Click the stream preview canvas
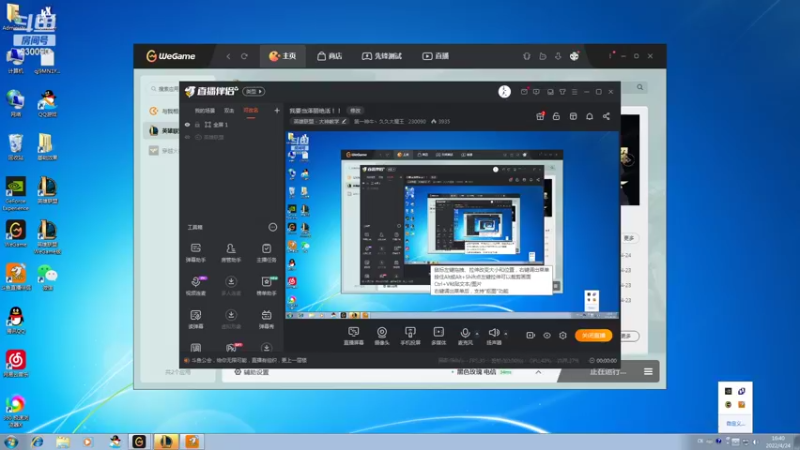800x450 pixels. click(452, 225)
